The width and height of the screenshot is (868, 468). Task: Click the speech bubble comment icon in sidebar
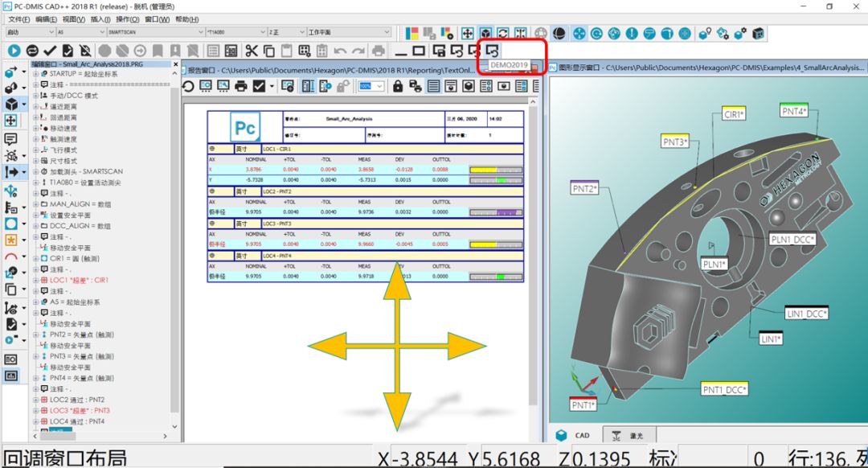coord(10,138)
